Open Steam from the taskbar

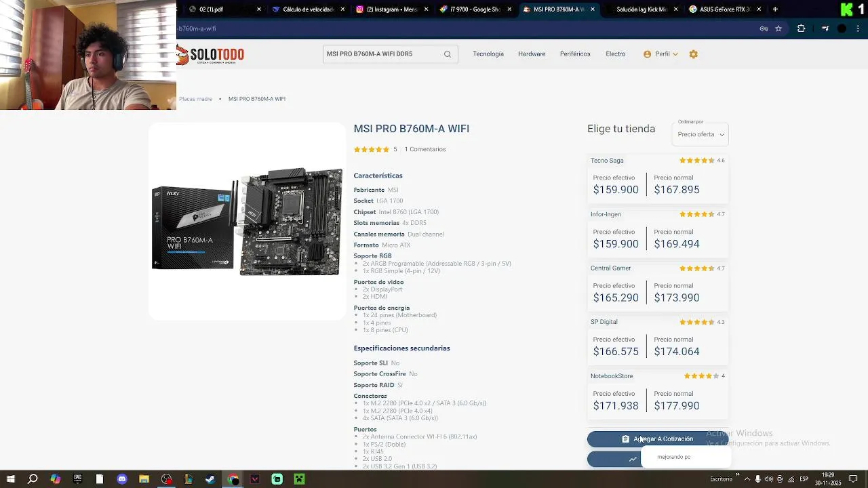211,479
